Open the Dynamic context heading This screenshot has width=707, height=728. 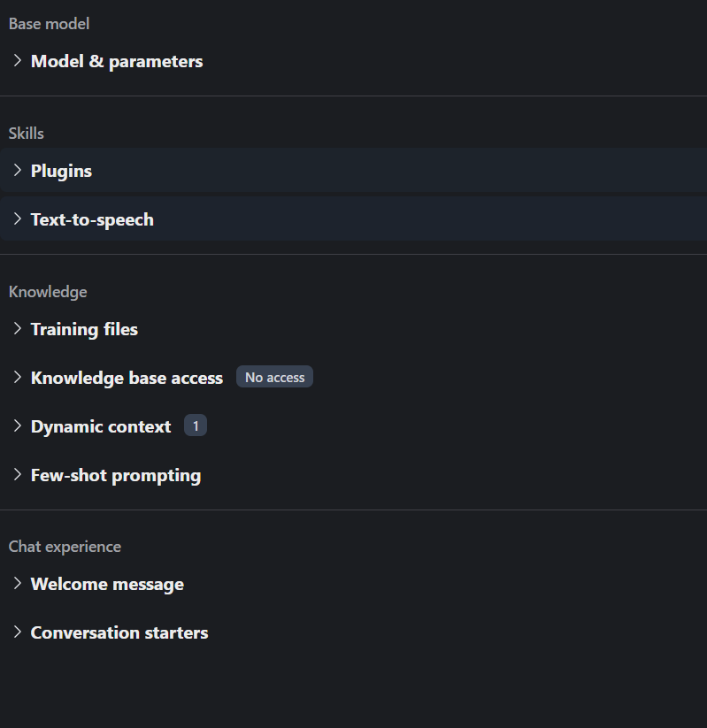coord(101,426)
